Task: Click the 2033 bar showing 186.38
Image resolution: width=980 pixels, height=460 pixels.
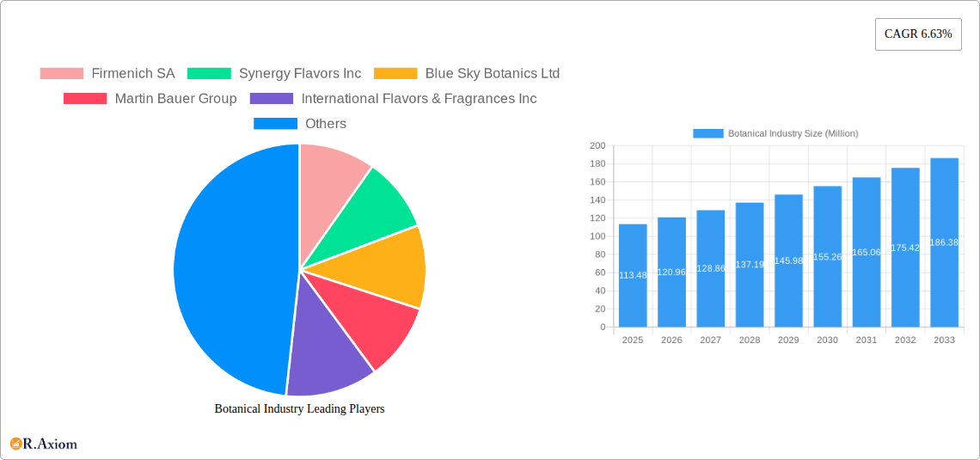Action: 945,242
